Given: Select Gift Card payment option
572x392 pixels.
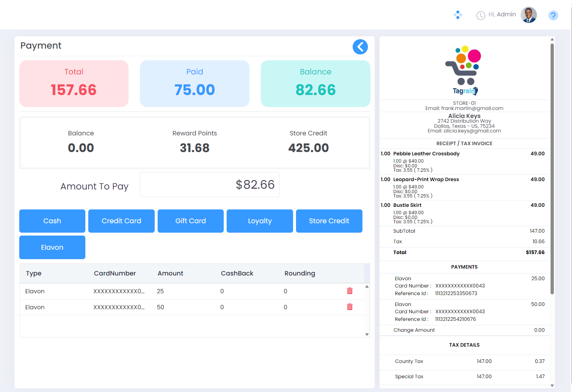Looking at the screenshot, I should click(x=190, y=221).
